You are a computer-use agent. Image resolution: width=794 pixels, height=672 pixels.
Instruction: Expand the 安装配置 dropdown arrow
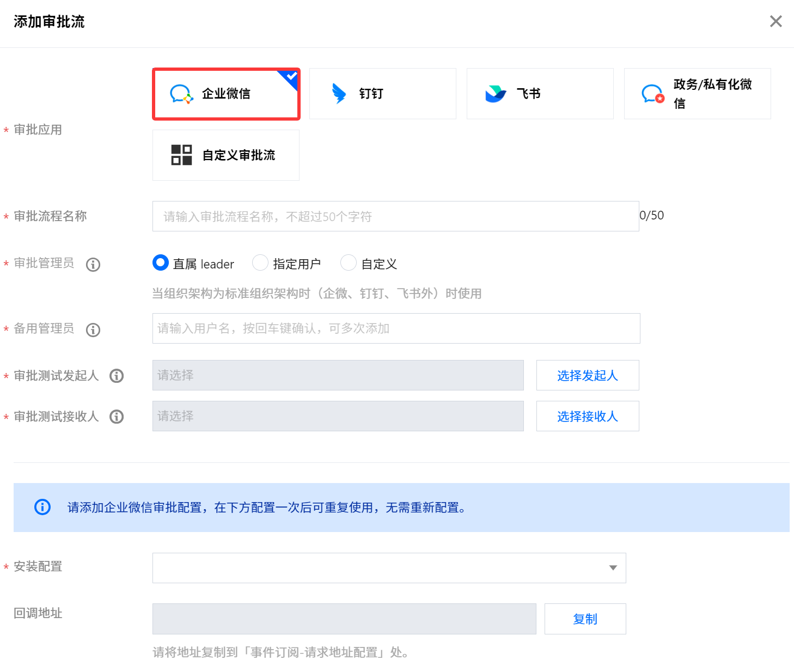pos(613,568)
